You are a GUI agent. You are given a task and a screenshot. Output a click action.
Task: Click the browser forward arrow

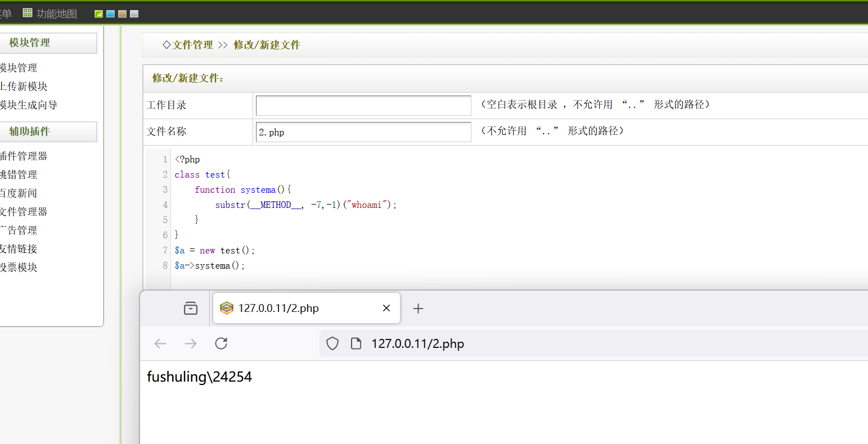point(191,343)
